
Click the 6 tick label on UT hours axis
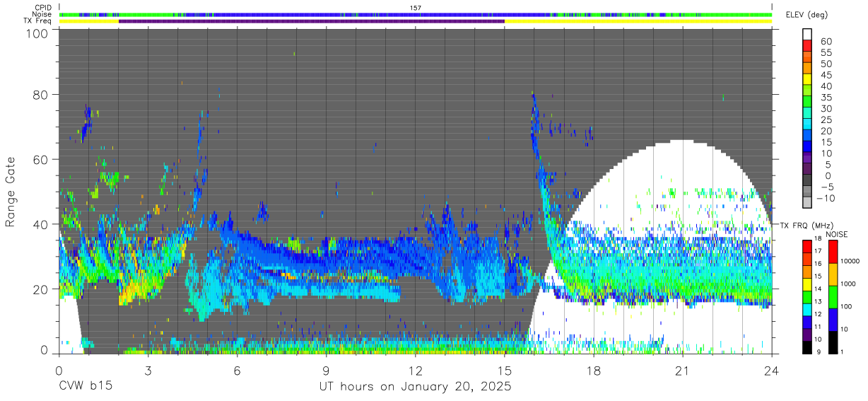pos(237,370)
